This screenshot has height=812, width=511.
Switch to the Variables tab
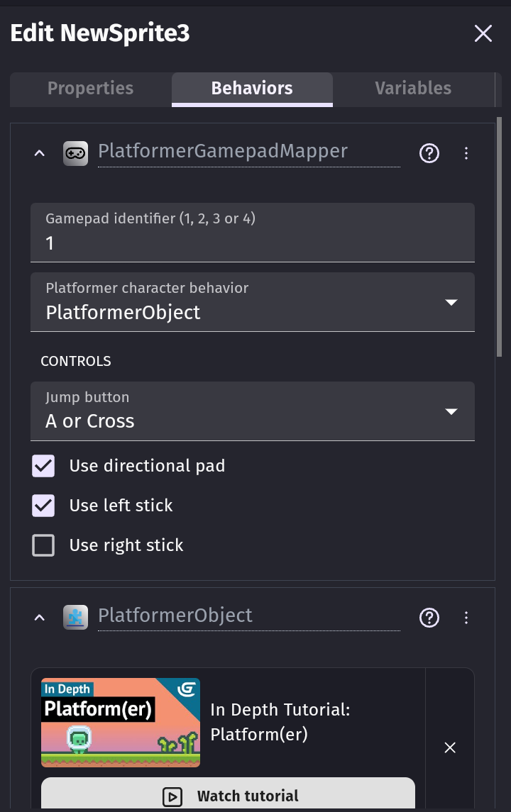click(x=413, y=89)
